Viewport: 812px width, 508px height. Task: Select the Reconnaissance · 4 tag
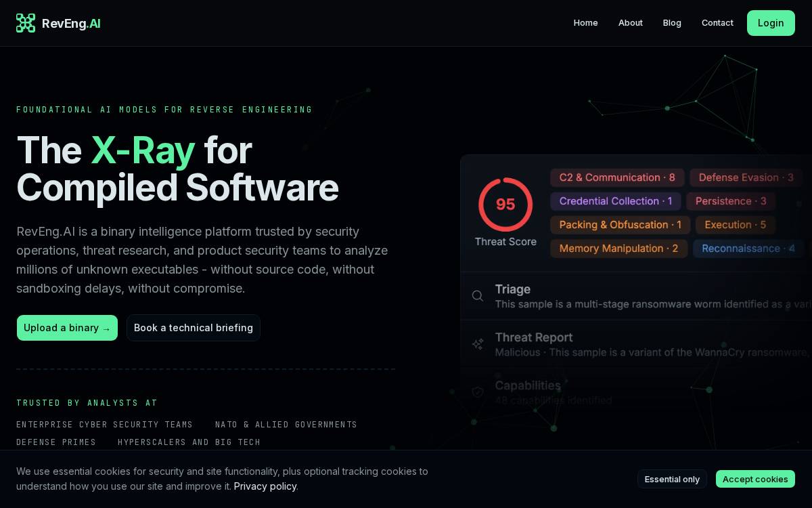pos(748,249)
